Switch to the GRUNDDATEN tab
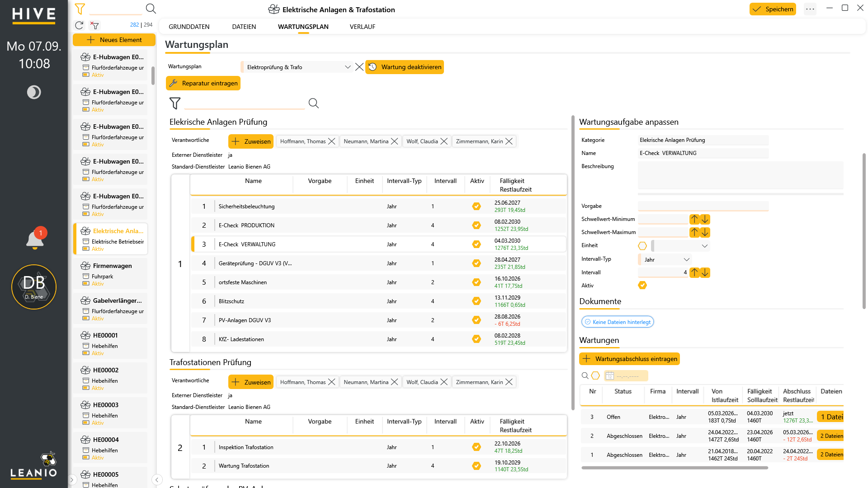Viewport: 868px width, 488px height. pos(189,27)
